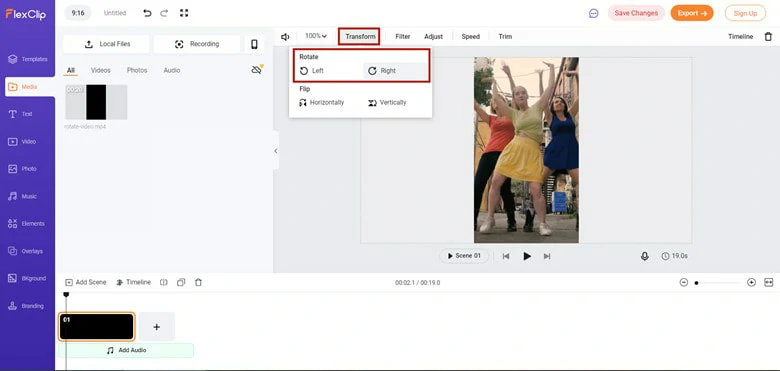The image size is (780, 371).
Task: Start a Recording
Action: click(197, 44)
